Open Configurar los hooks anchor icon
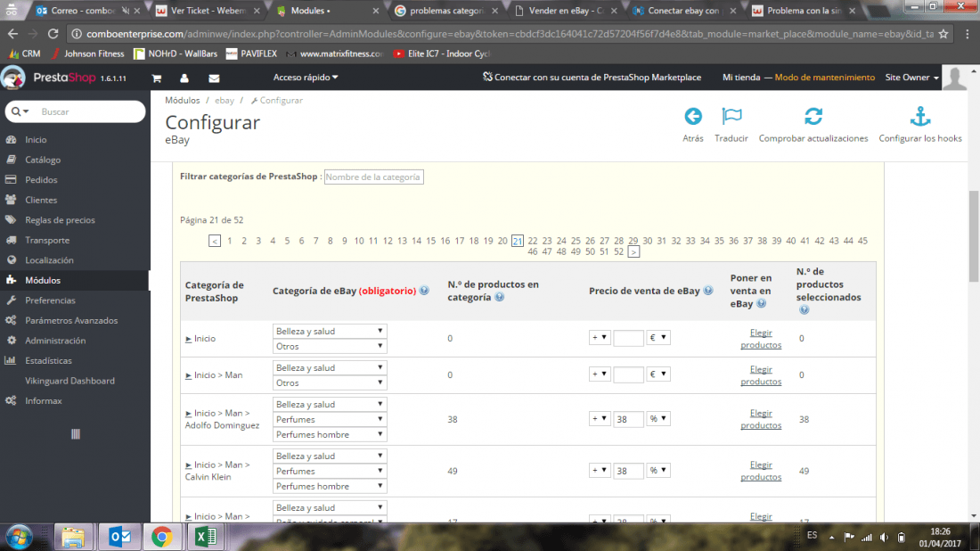980x551 pixels. [920, 116]
